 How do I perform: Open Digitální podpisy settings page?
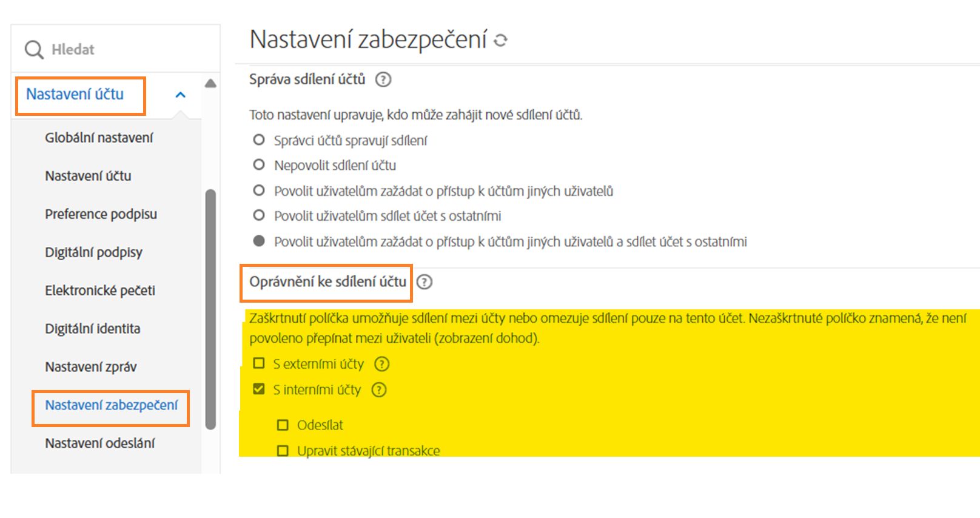click(x=93, y=252)
